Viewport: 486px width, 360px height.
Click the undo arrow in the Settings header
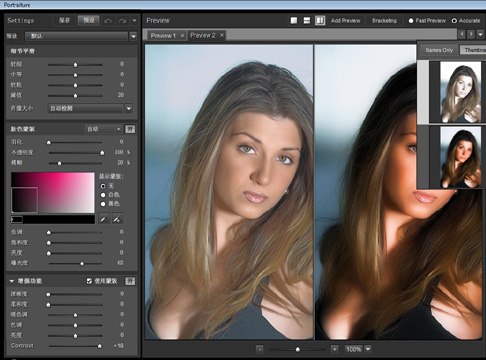[108, 21]
